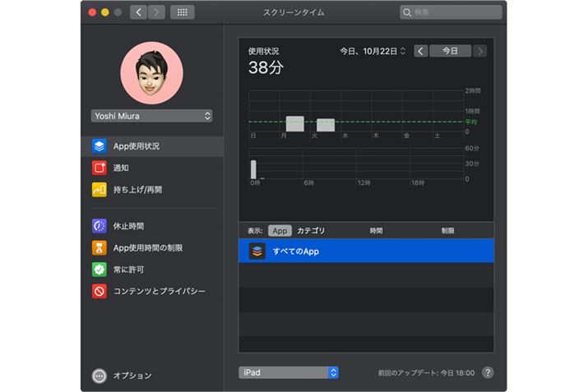Click the red コンテンツとプライバシー prohibition icon
Viewport: 588px width, 392px height.
[x=100, y=291]
